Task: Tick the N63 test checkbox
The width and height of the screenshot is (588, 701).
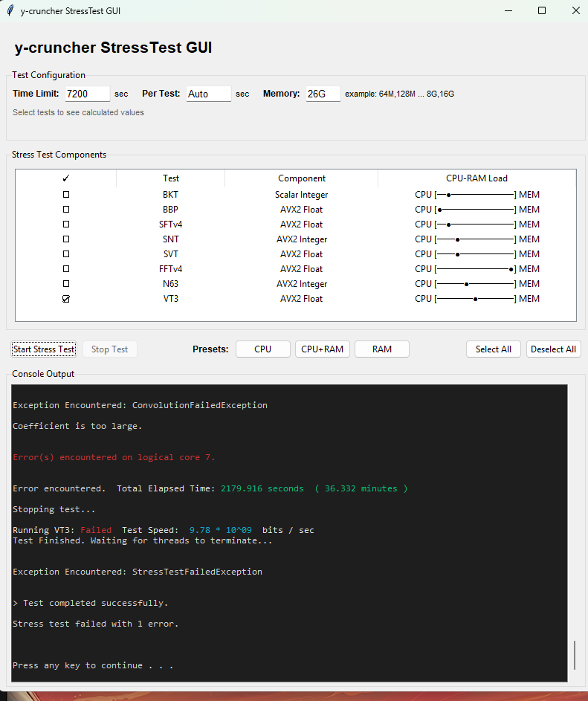Action: (x=66, y=283)
